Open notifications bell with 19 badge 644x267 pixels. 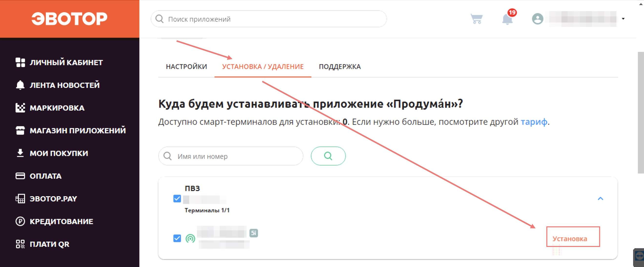508,19
